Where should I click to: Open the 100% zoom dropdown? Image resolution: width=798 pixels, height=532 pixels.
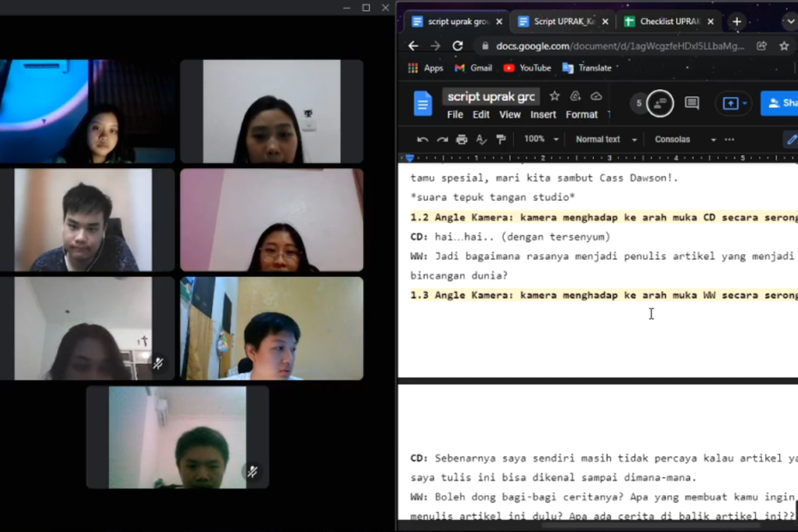tap(541, 140)
